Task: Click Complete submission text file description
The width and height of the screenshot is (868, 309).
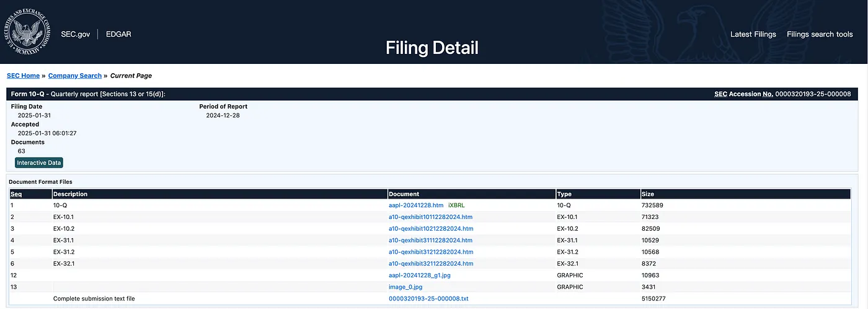Action: [x=94, y=298]
